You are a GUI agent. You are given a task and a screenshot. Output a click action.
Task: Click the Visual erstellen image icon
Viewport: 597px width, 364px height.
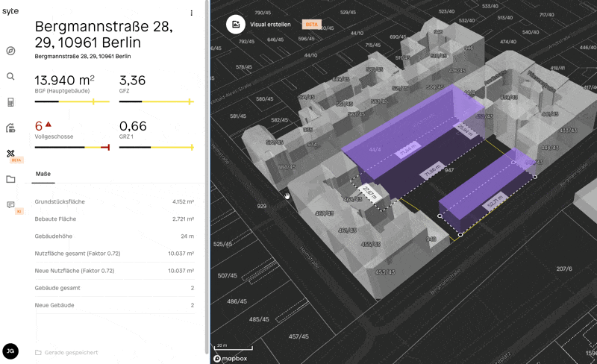point(236,24)
